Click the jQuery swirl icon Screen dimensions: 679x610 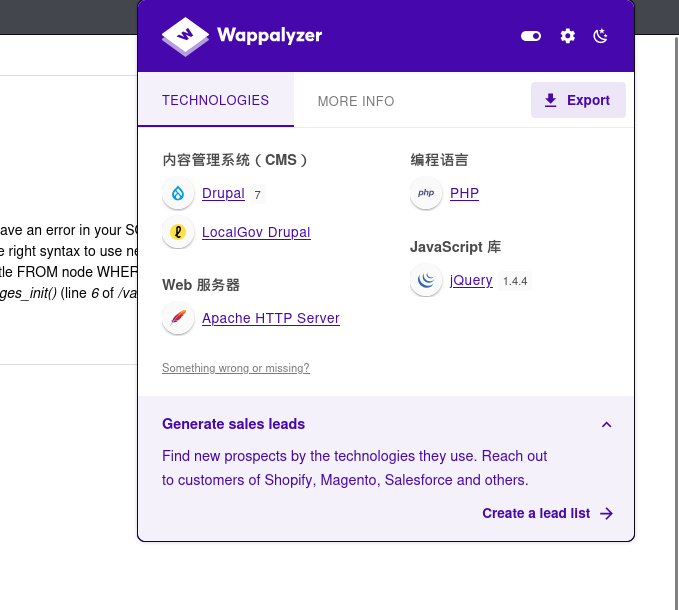[426, 280]
